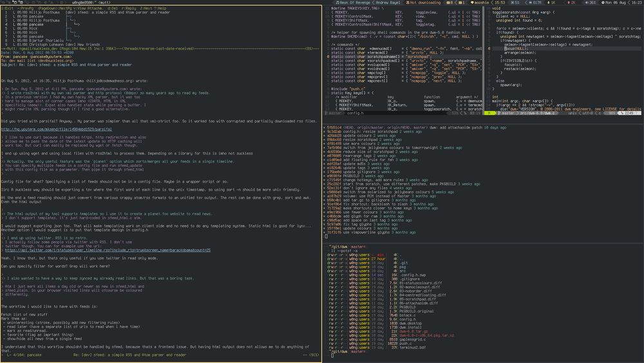Click push.c in the file listing

[x=405, y=343]
